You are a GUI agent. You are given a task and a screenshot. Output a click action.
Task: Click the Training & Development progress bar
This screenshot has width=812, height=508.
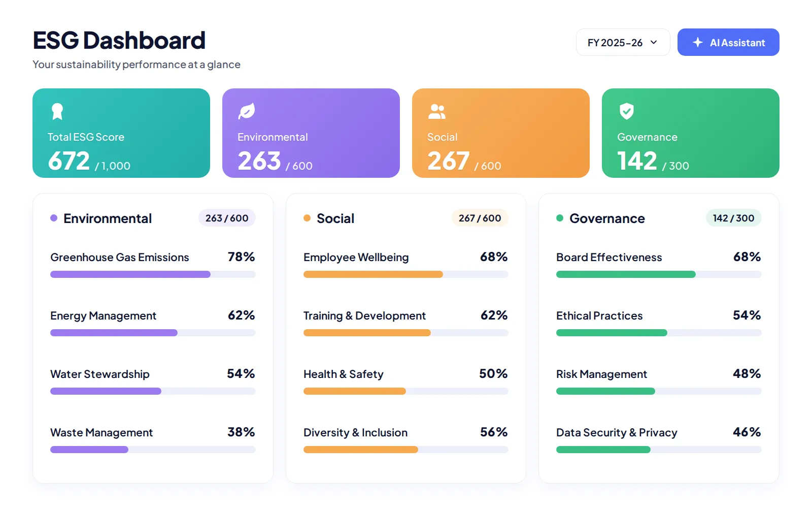pyautogui.click(x=405, y=333)
